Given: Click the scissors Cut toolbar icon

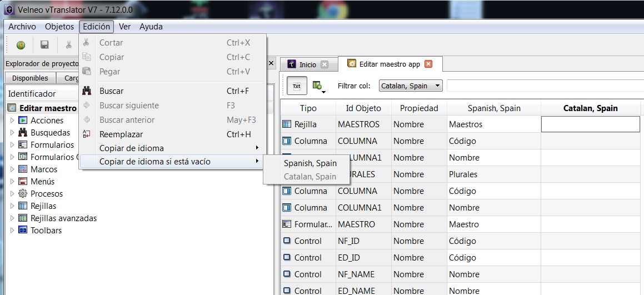Looking at the screenshot, I should pos(68,45).
